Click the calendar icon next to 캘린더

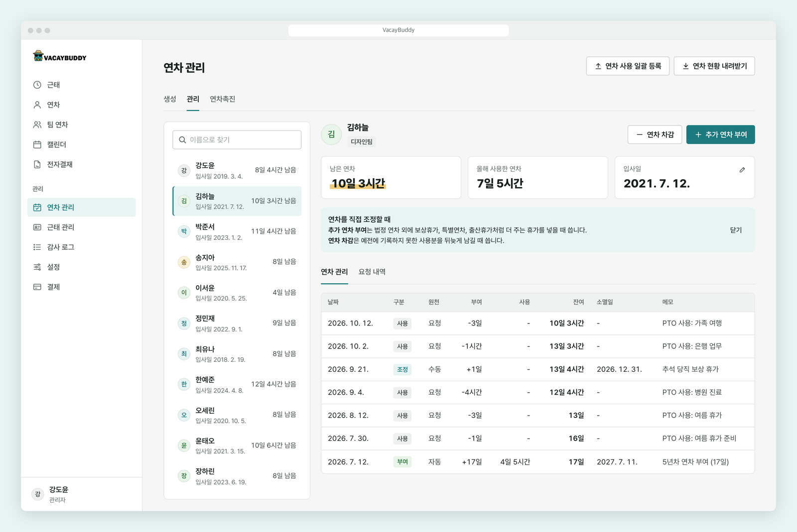[x=37, y=145]
